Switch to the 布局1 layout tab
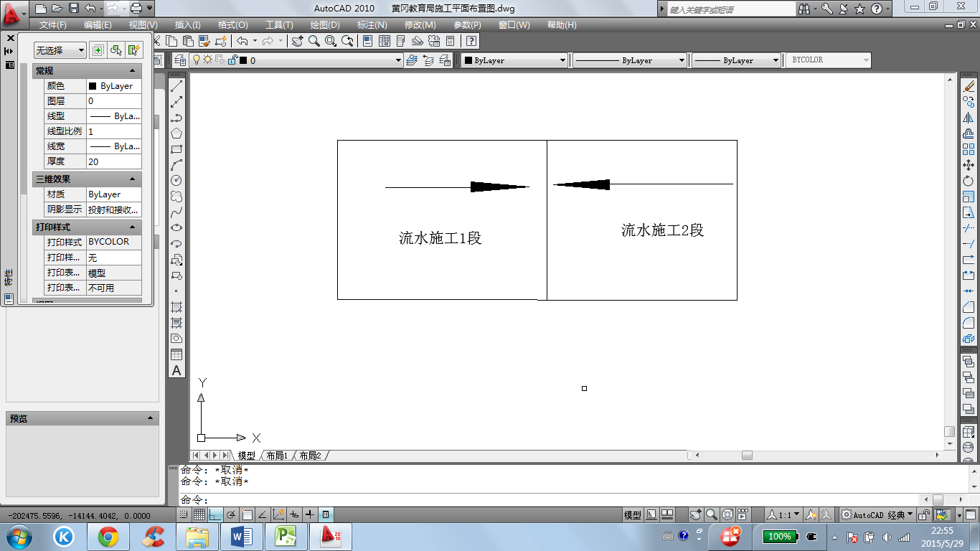Viewport: 980px width, 551px height. point(276,456)
